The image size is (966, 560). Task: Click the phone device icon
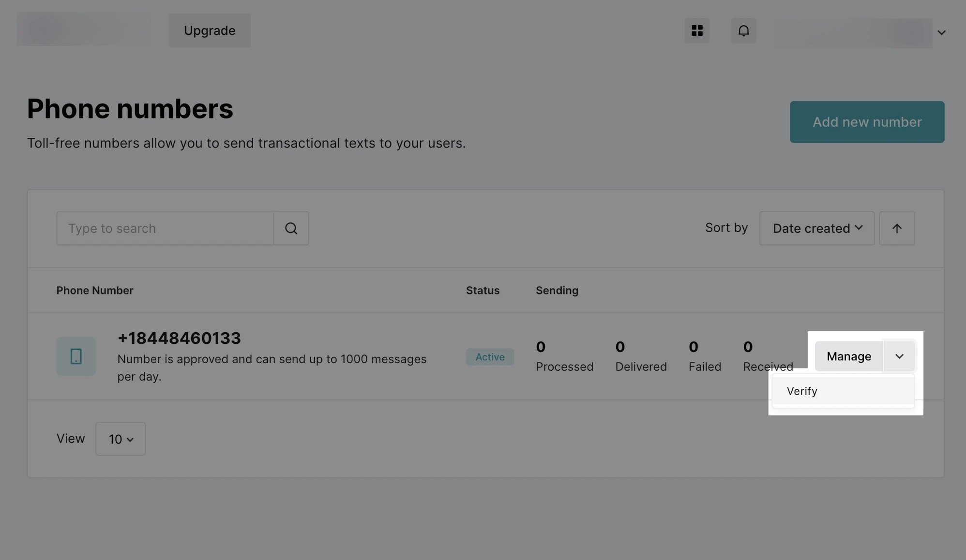point(76,356)
